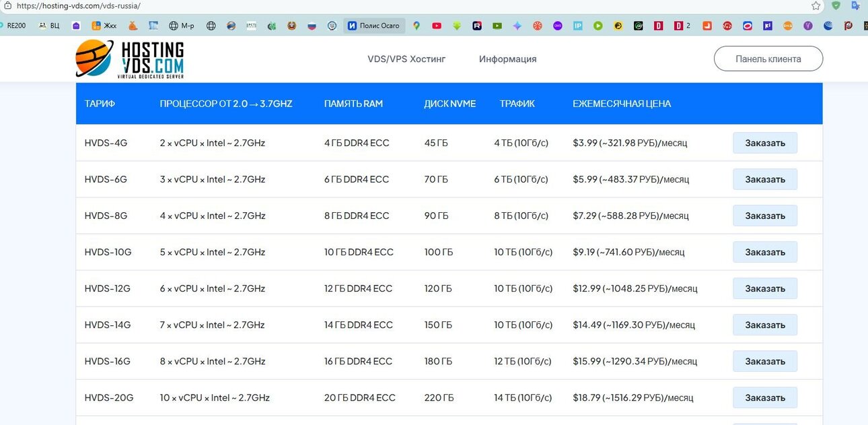
Task: Open the purple house bookmark icon
Action: pos(76,26)
